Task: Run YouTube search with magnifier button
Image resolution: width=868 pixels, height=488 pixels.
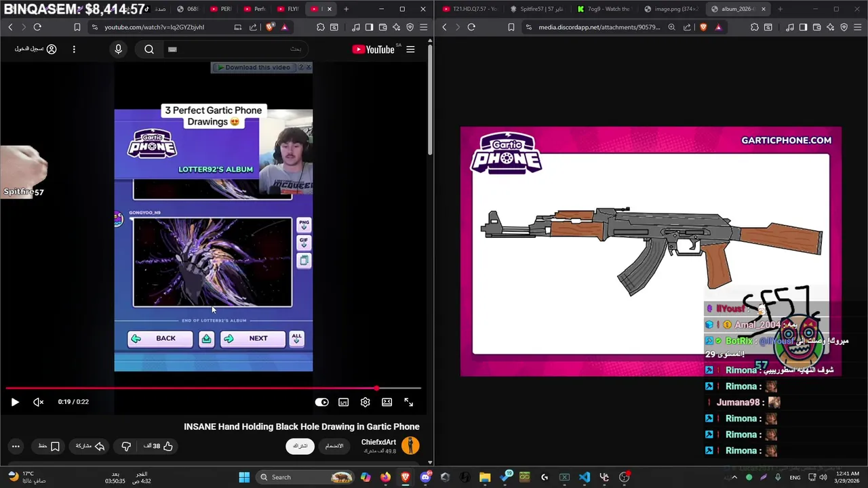Action: (149, 49)
